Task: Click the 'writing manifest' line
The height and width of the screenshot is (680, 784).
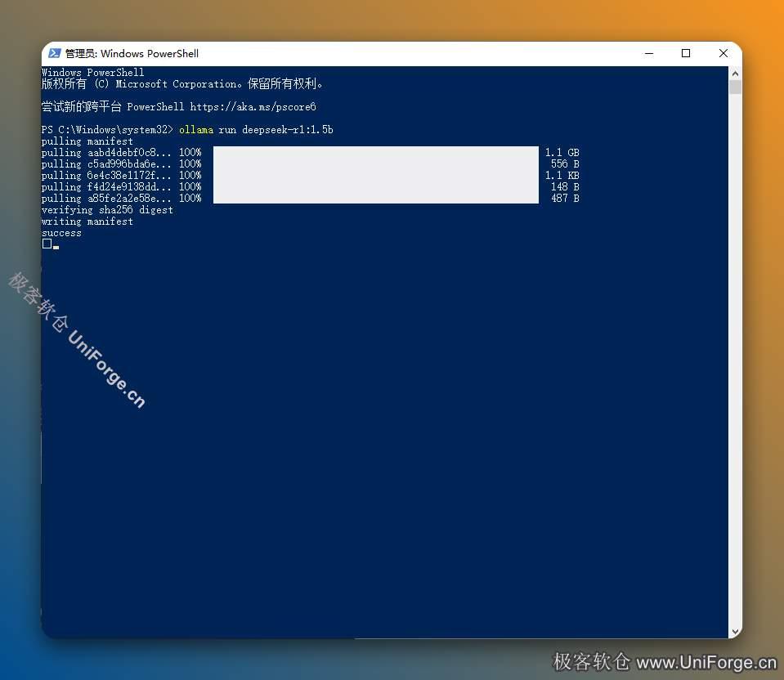Action: [87, 221]
